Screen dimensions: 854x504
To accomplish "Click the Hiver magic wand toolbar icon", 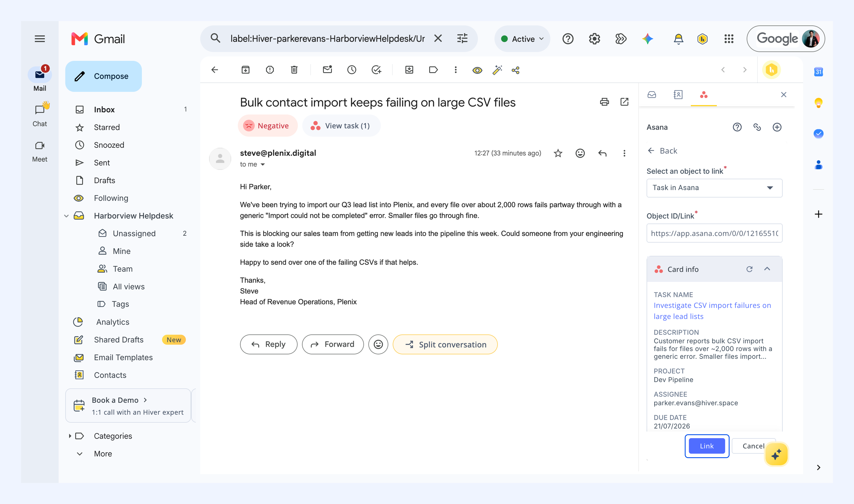I will 497,70.
